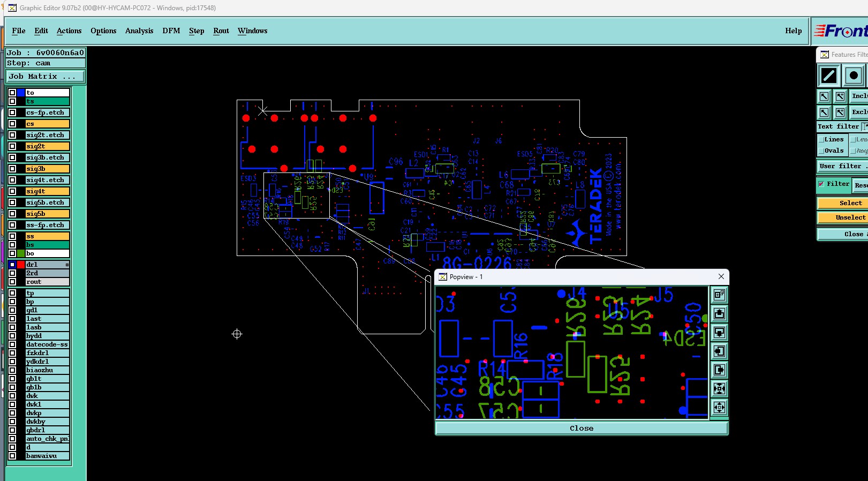Click first arrow icon beside Exclude
This screenshot has height=481, width=868.
[x=824, y=112]
